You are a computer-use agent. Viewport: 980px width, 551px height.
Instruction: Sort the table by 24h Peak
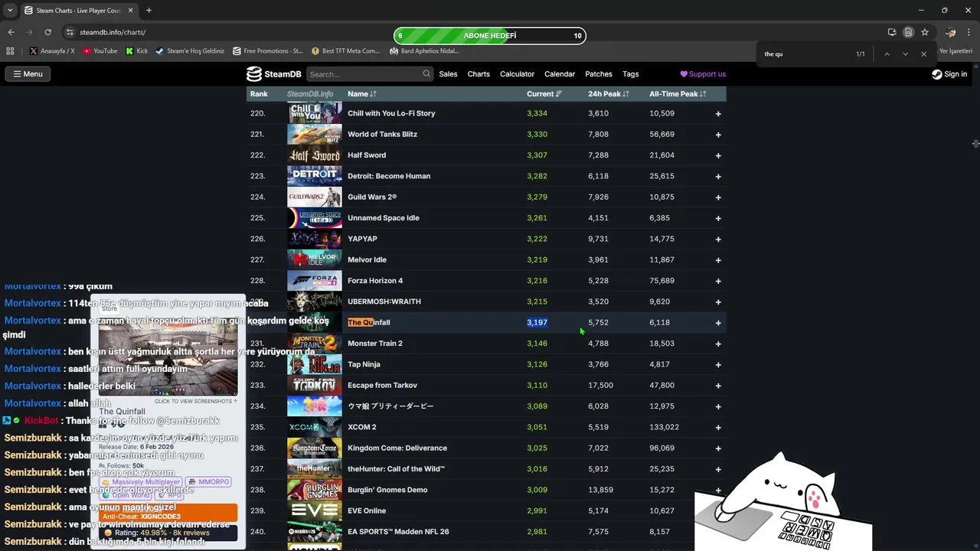(x=609, y=94)
